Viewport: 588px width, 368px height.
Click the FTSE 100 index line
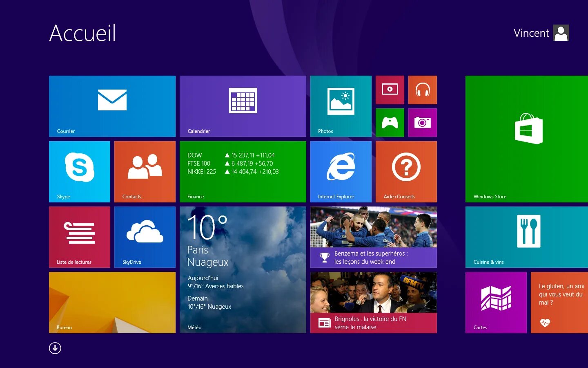click(230, 164)
